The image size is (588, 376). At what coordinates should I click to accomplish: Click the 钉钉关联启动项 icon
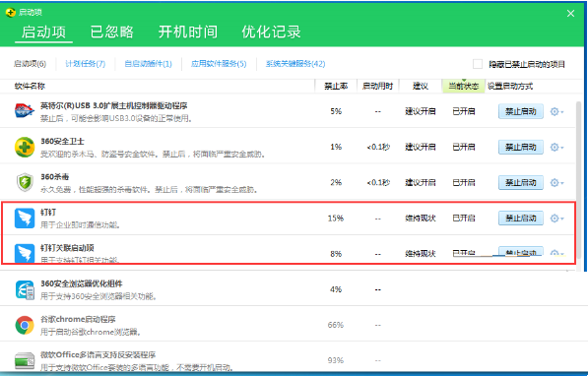point(25,253)
